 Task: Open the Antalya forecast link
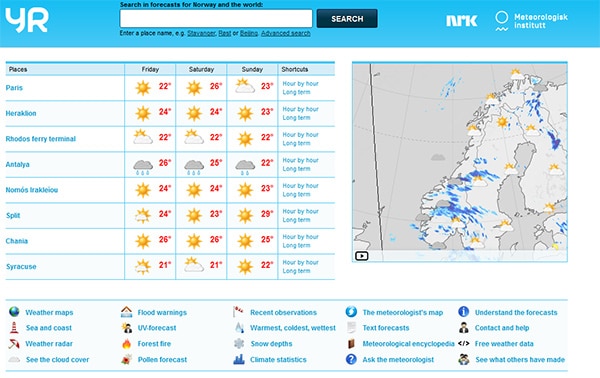(x=18, y=165)
